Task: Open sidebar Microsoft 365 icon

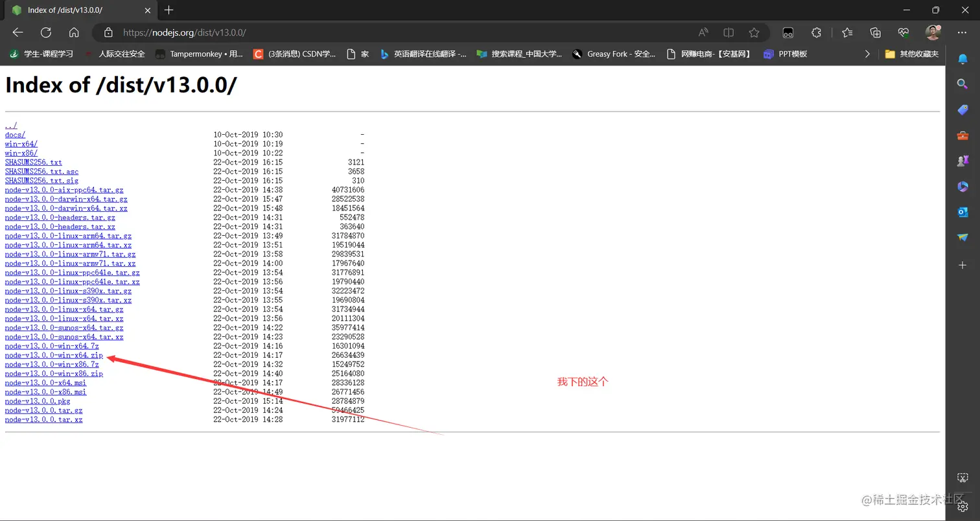Action: pos(962,187)
